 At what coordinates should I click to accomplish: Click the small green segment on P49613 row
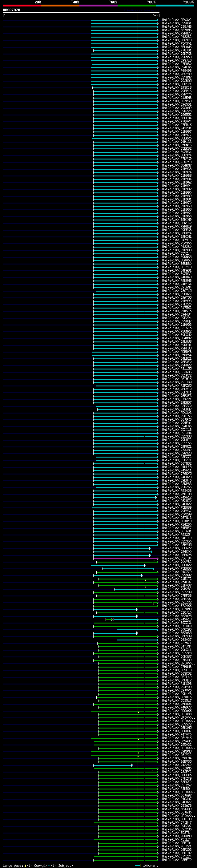click(x=109, y=620)
